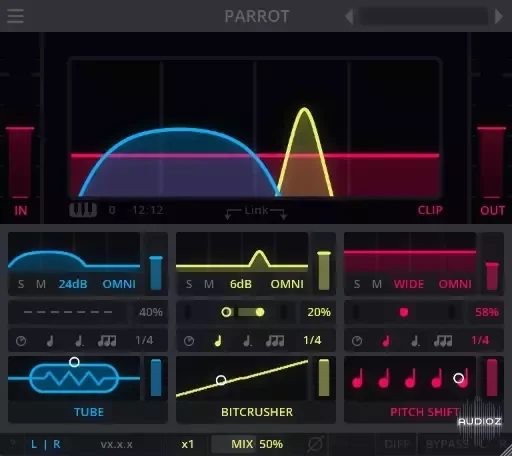
Task: Select yellow band dotted note icon
Action: 247,341
